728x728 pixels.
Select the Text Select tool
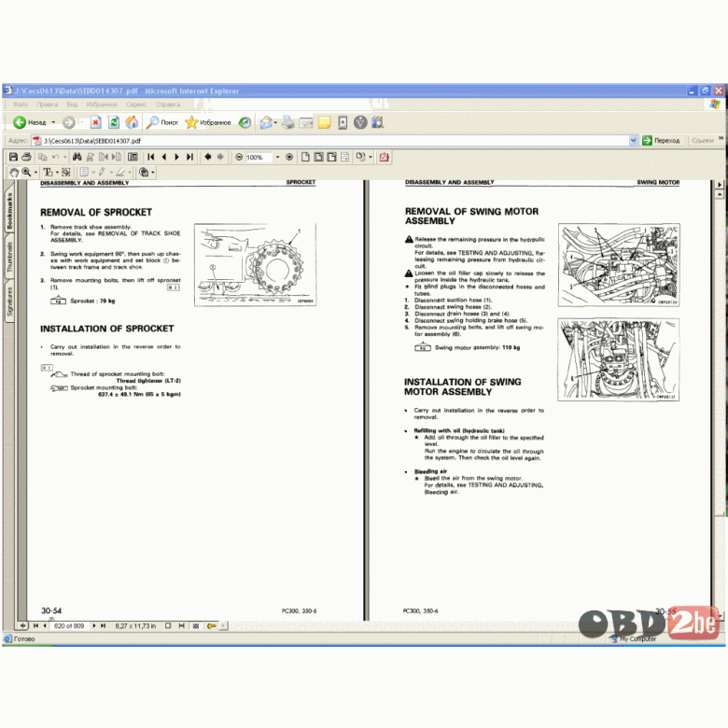(48, 173)
